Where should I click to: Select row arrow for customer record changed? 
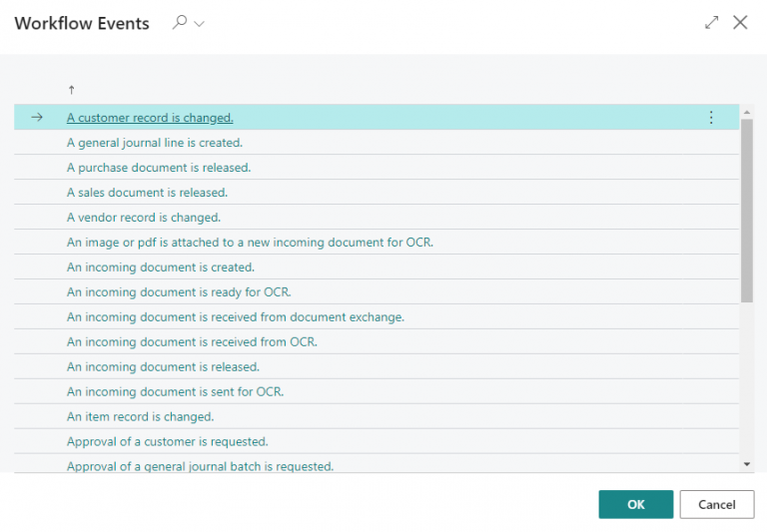pos(37,118)
